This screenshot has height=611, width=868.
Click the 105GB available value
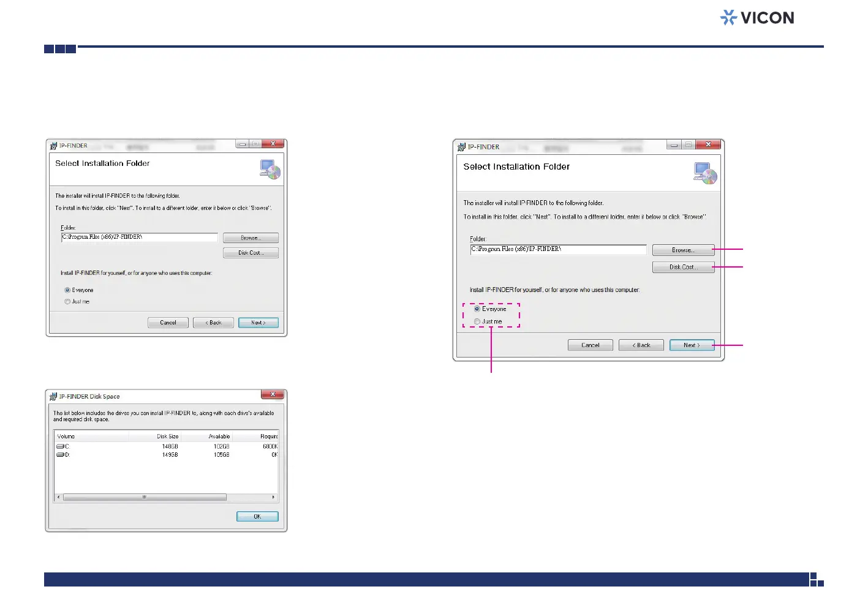point(222,455)
